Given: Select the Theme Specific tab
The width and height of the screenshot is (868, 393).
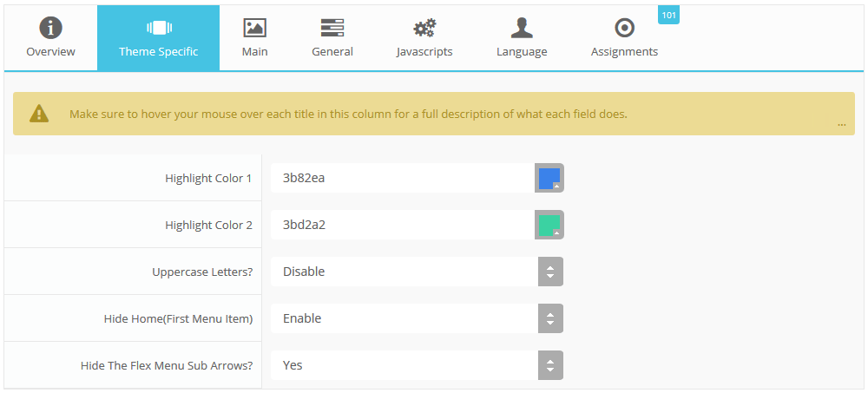Looking at the screenshot, I should 158,38.
